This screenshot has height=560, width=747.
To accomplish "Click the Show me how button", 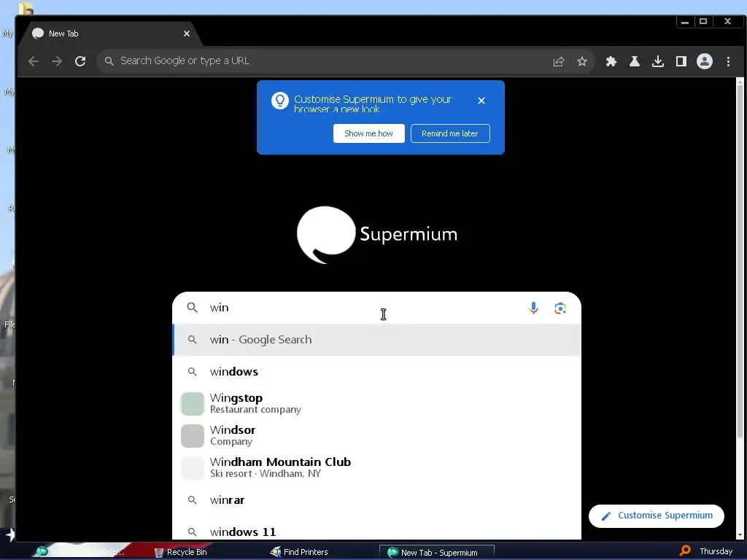I will pyautogui.click(x=368, y=133).
